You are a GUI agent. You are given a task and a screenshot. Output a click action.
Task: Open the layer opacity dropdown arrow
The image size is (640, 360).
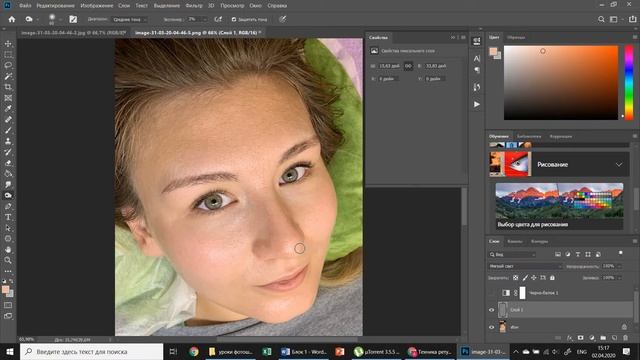[x=620, y=266]
